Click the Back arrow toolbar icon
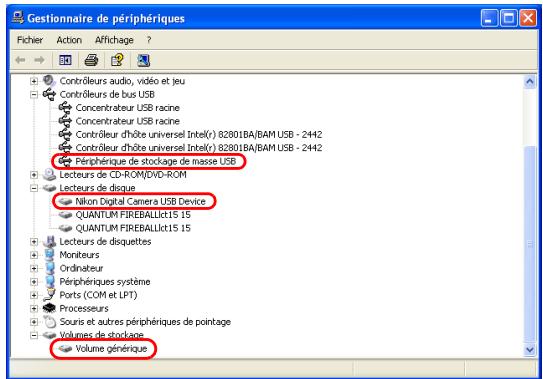This screenshot has width=543, height=379. (x=20, y=60)
